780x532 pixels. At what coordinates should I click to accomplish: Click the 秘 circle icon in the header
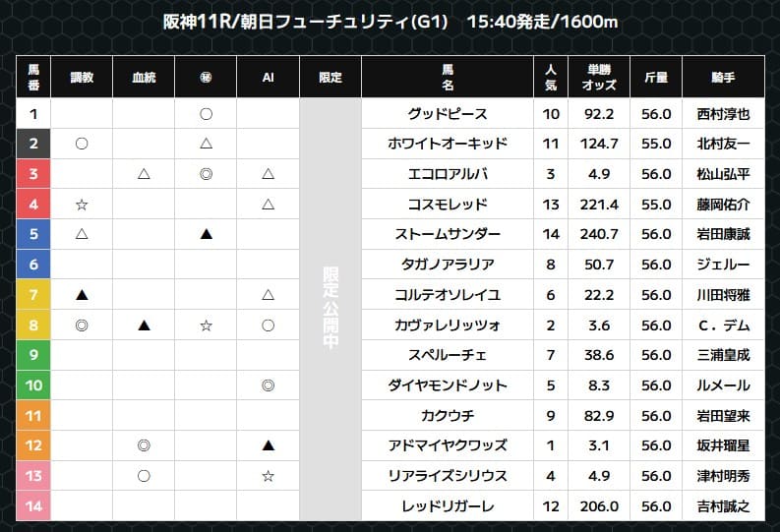click(206, 77)
